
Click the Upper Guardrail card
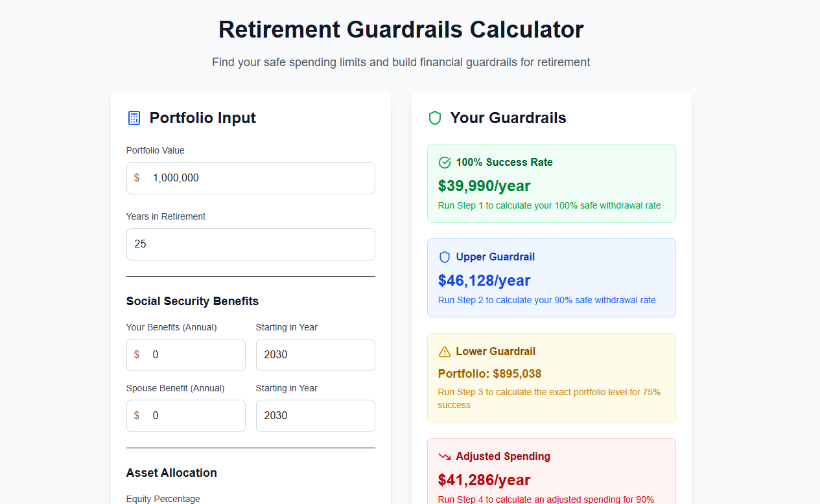pos(551,278)
